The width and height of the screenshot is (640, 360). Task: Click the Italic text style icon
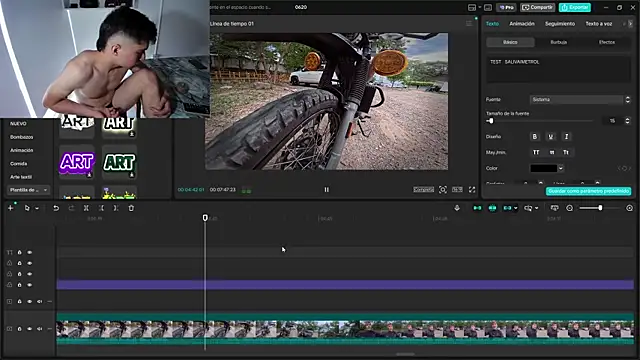[x=566, y=137]
